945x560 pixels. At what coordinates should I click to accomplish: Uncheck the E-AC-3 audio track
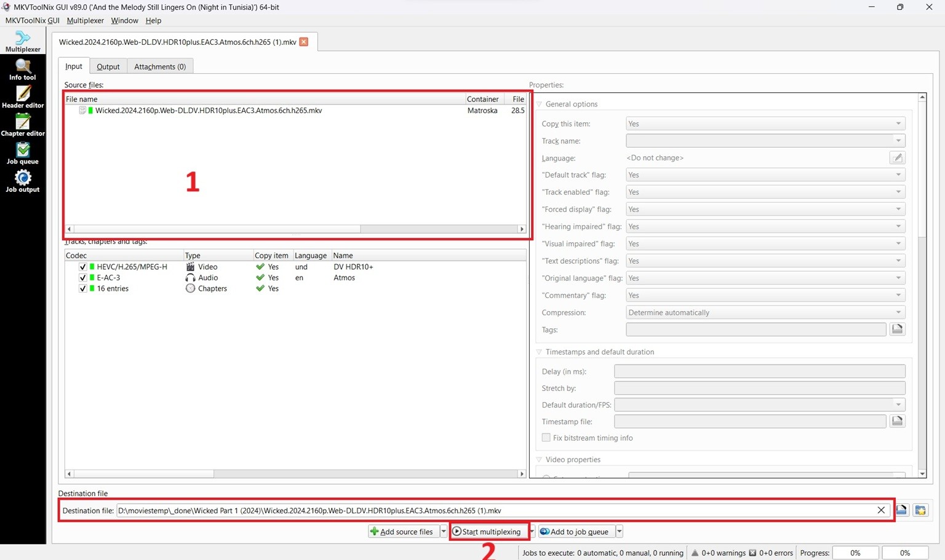tap(83, 278)
